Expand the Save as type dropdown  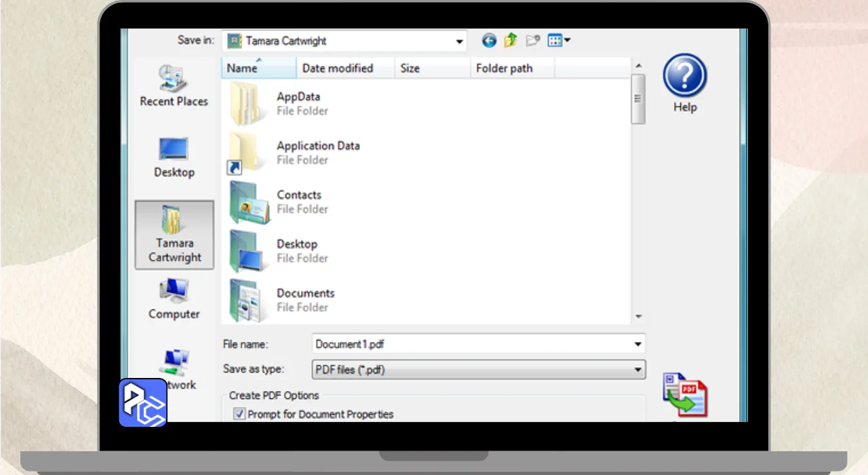pyautogui.click(x=637, y=370)
